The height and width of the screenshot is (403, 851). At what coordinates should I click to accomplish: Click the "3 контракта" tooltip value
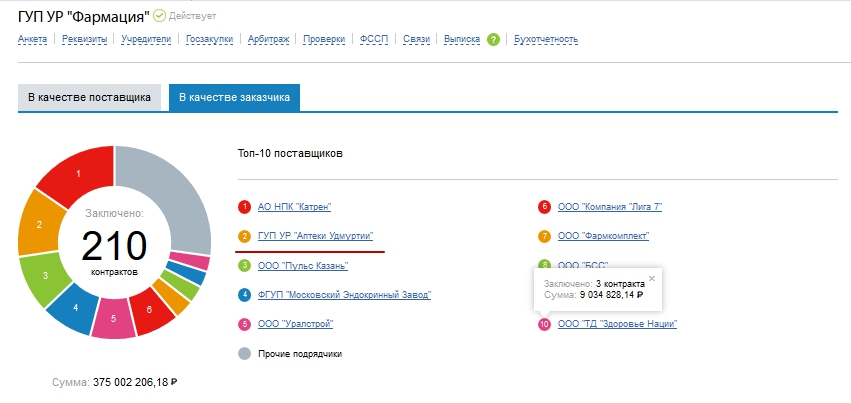click(x=620, y=284)
